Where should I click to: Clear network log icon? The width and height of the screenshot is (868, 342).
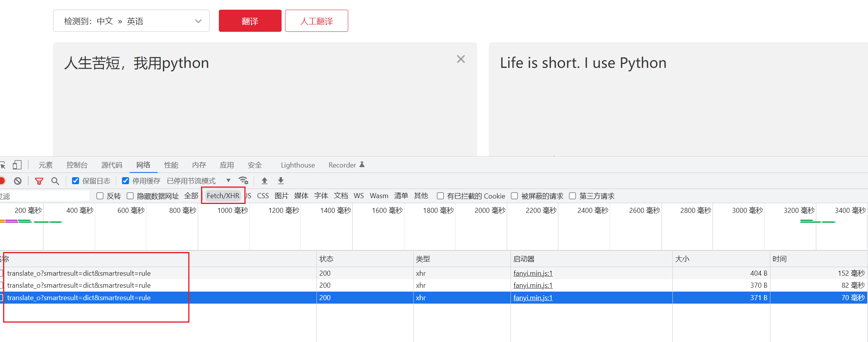(18, 181)
